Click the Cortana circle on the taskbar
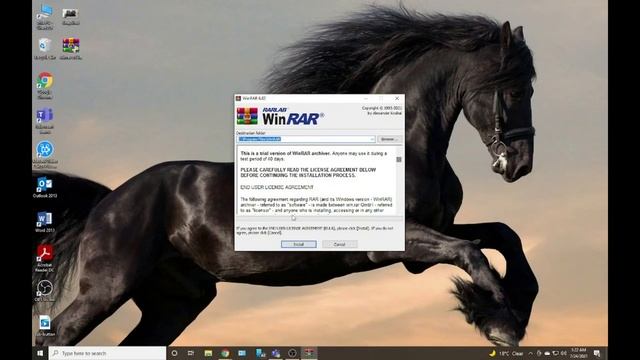This screenshot has width=640, height=360. tap(174, 353)
